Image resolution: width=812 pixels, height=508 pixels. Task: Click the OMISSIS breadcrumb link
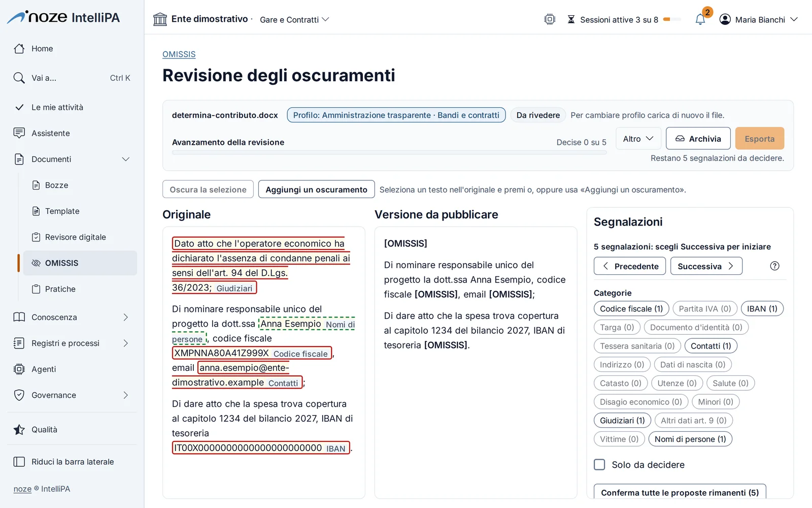click(179, 54)
